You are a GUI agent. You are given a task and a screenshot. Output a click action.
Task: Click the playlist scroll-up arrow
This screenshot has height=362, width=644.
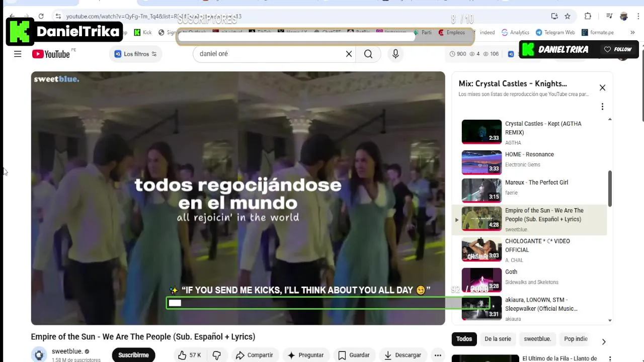tap(610, 119)
